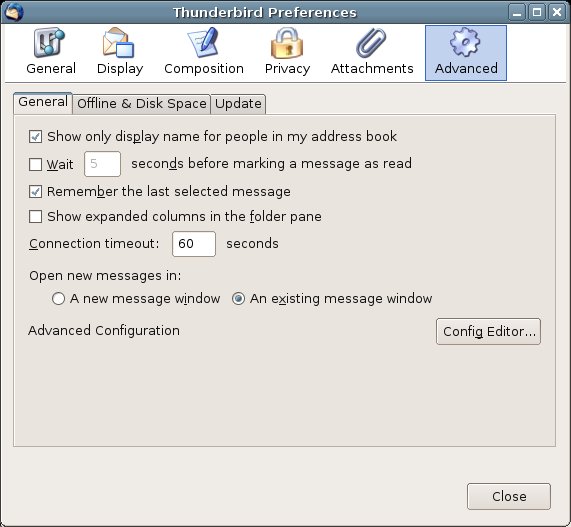Viewport: 571px width, 527px height.
Task: Open the Composition preferences pane
Action: [204, 52]
